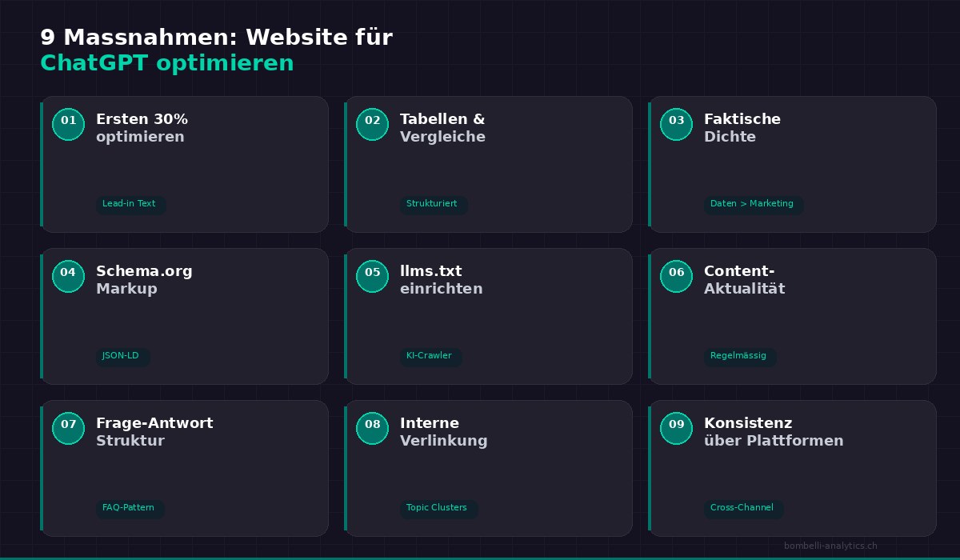Click the teal accent bar on card 08
The width and height of the screenshot is (960, 560).
pyautogui.click(x=346, y=468)
